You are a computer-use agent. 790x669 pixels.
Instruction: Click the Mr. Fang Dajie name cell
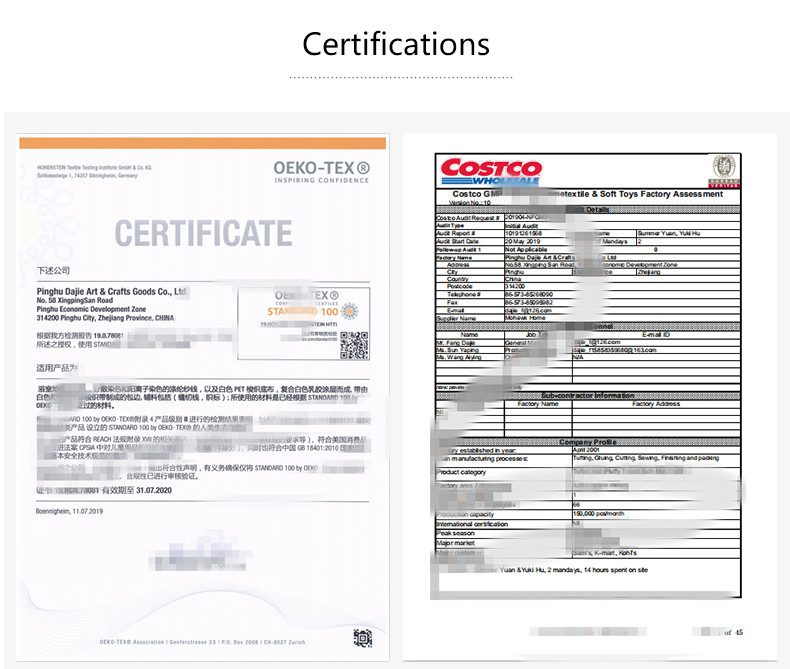tap(455, 343)
